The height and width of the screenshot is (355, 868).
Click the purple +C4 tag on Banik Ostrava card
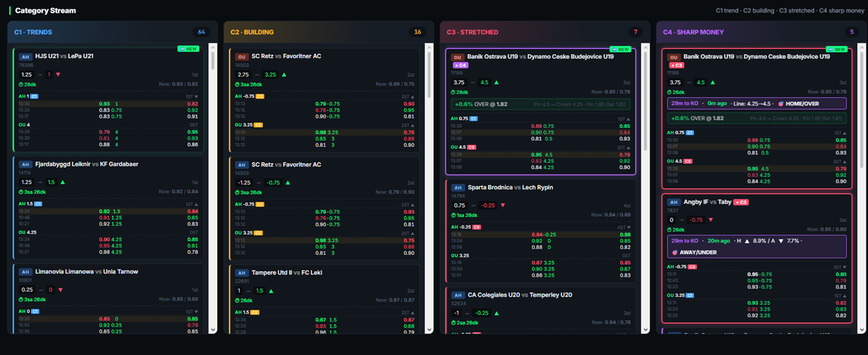point(460,65)
